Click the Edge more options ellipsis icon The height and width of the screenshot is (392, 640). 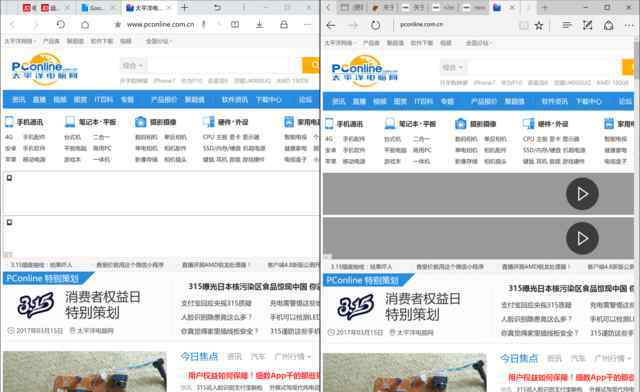(x=629, y=26)
